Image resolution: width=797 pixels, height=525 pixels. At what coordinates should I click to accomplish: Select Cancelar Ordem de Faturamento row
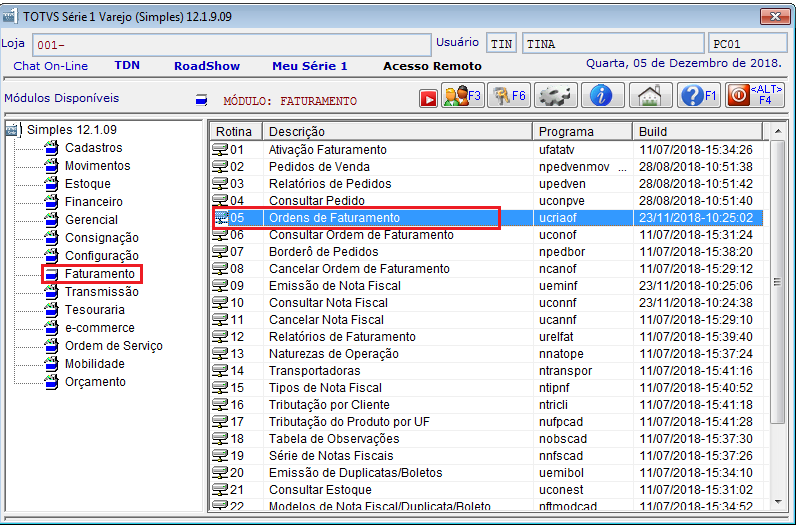pos(487,269)
